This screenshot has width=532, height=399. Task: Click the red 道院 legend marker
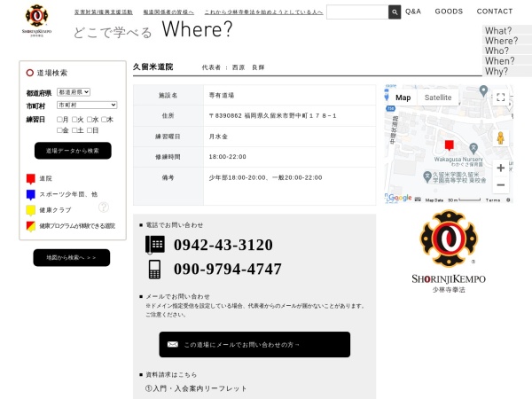click(31, 179)
